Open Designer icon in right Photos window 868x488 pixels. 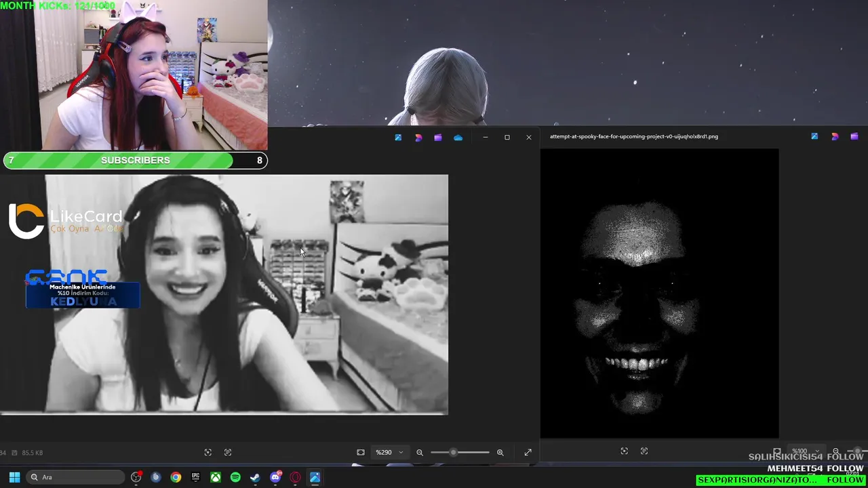[x=835, y=136]
